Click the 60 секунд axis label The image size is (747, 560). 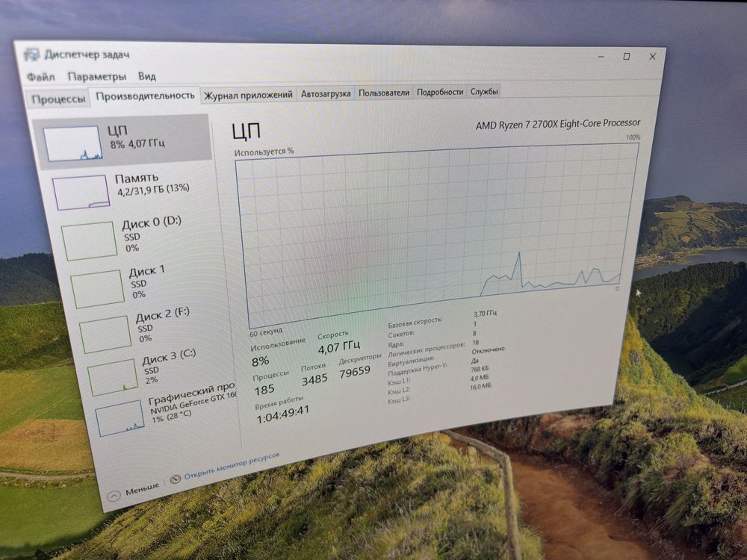click(x=266, y=332)
